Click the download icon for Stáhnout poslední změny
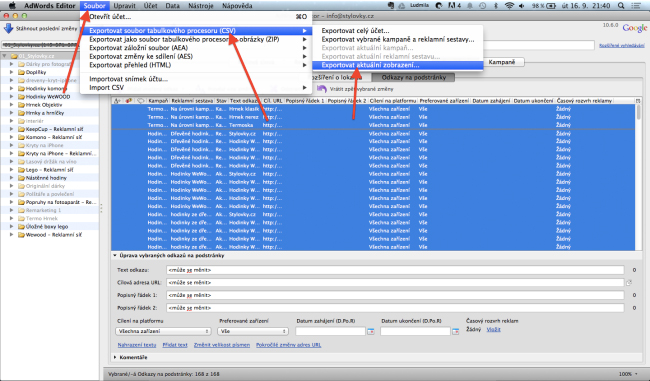The width and height of the screenshot is (650, 381). click(x=8, y=29)
